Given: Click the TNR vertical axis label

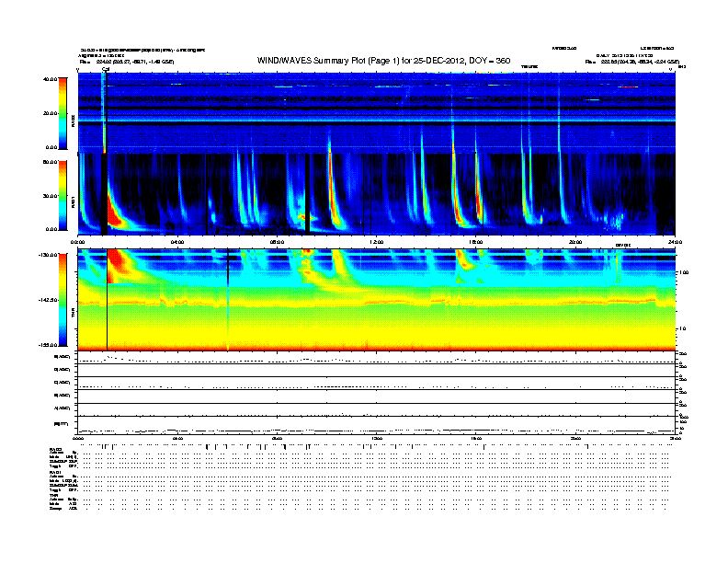Looking at the screenshot, I should tap(73, 315).
